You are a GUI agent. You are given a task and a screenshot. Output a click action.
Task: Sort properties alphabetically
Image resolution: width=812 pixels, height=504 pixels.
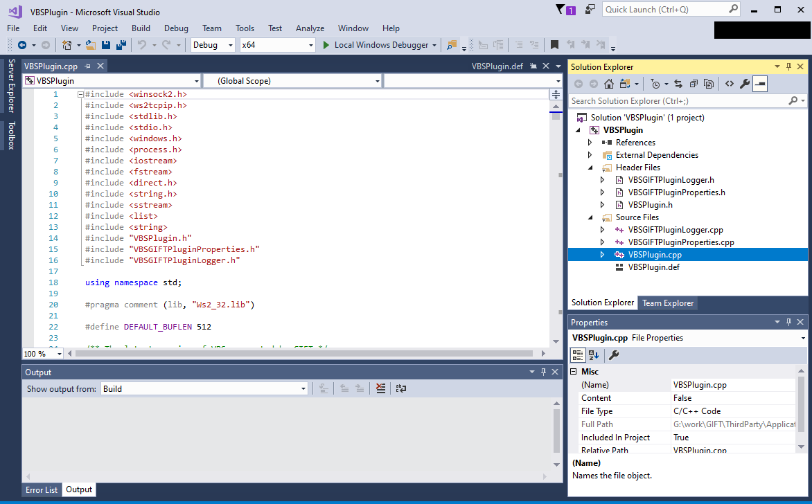coord(594,355)
